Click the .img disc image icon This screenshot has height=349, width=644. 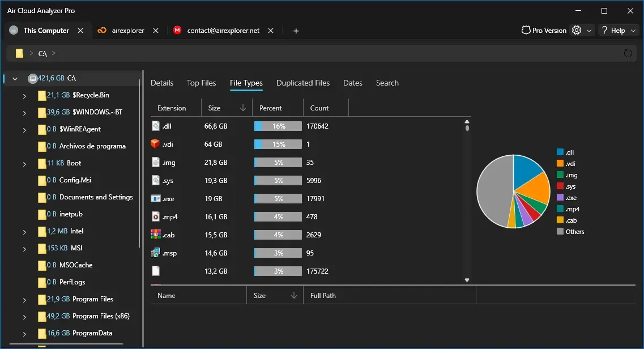[x=156, y=162]
